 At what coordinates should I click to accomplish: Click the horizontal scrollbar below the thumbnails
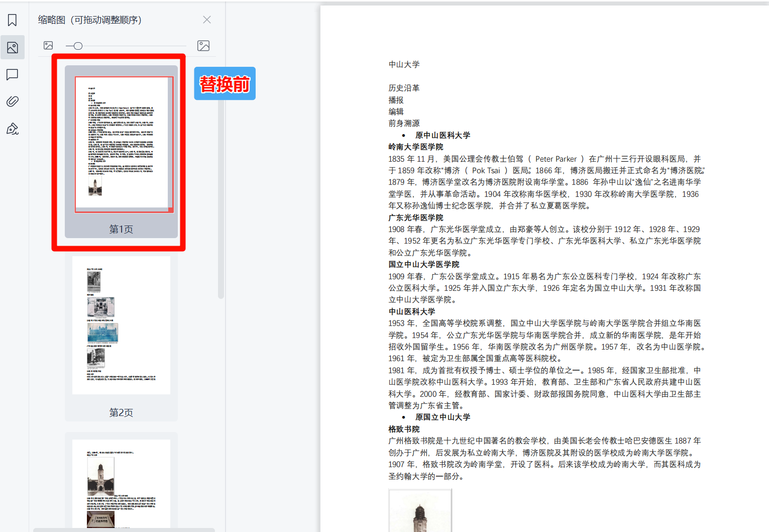[x=124, y=529]
